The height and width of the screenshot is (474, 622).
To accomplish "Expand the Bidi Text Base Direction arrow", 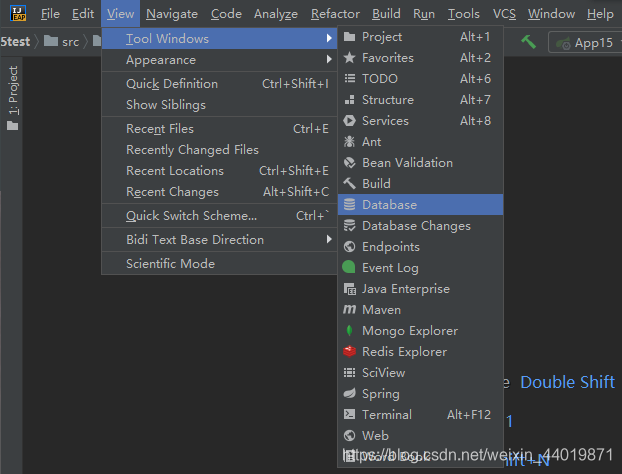I will tap(329, 239).
